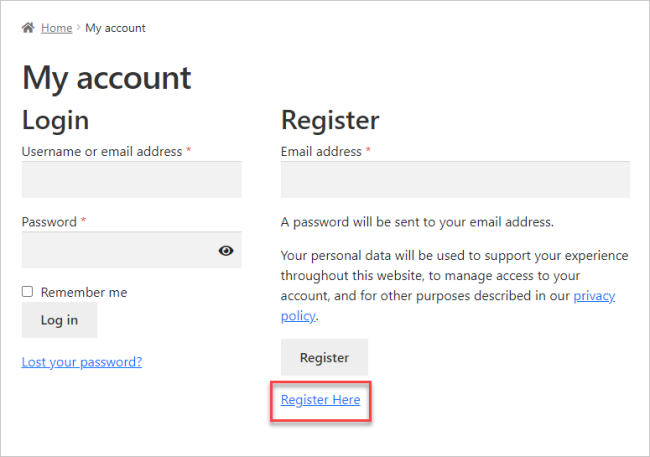Click the Register section heading
The height and width of the screenshot is (457, 650).
[x=330, y=120]
